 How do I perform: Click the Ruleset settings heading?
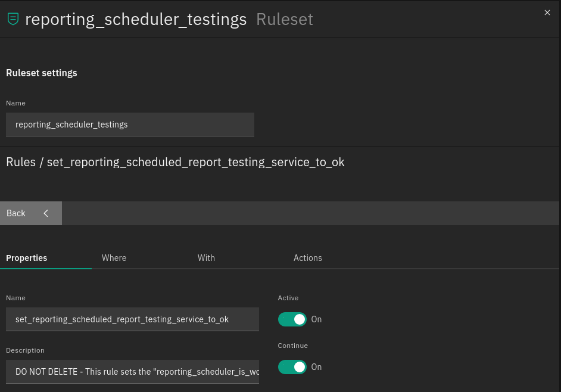click(42, 73)
